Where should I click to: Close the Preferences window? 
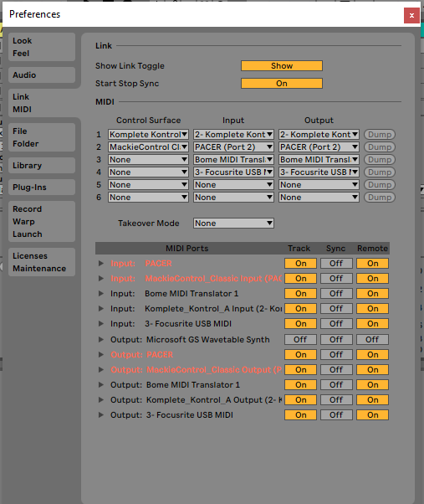tap(411, 15)
